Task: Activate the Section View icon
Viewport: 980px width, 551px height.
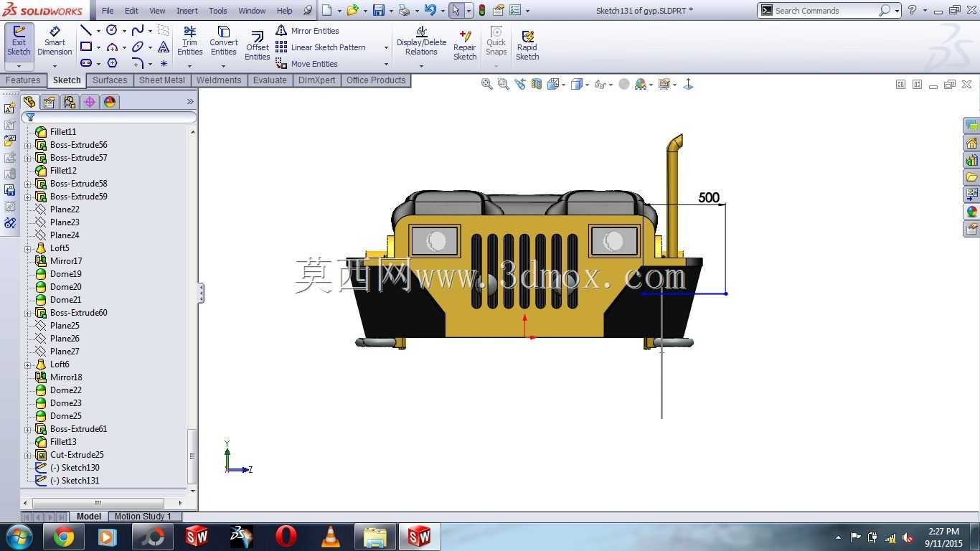Action: tap(537, 84)
